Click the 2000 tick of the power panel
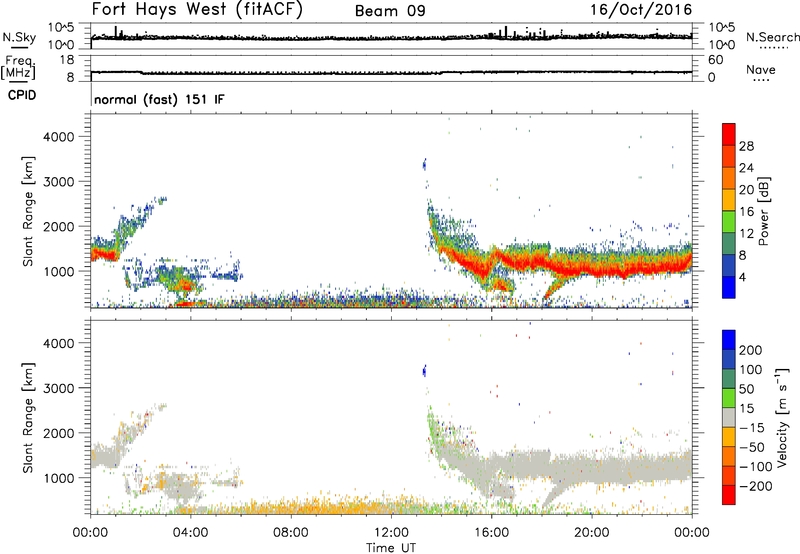Screen dimensions: 800x554 (59, 226)
